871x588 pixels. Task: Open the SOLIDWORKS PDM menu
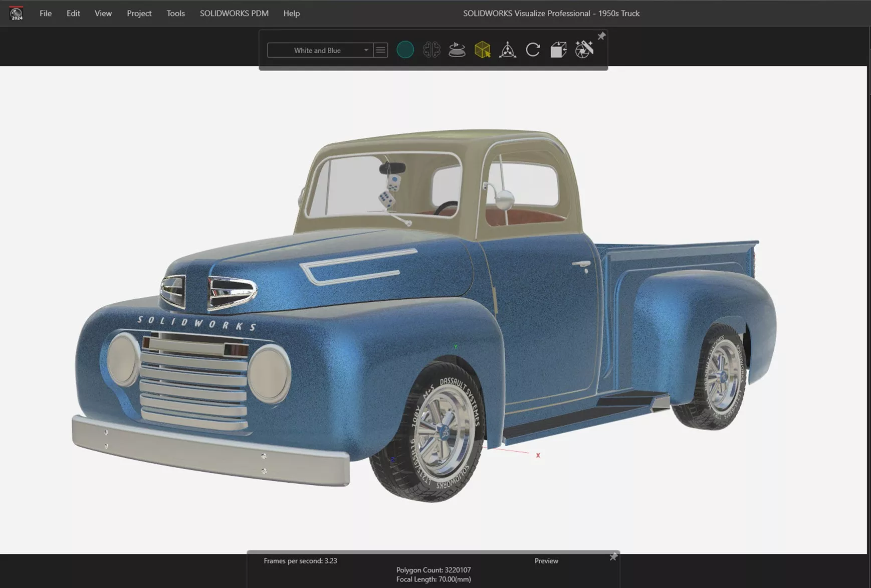[234, 14]
